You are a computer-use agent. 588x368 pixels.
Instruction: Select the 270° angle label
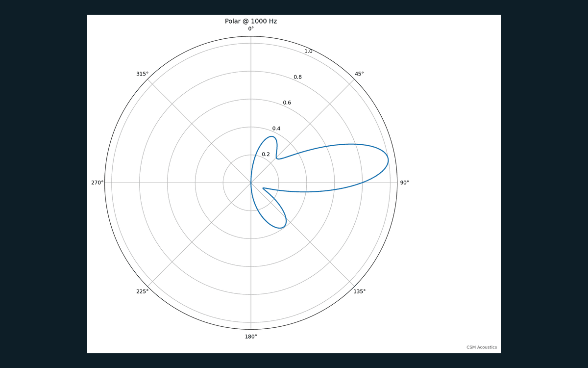97,183
